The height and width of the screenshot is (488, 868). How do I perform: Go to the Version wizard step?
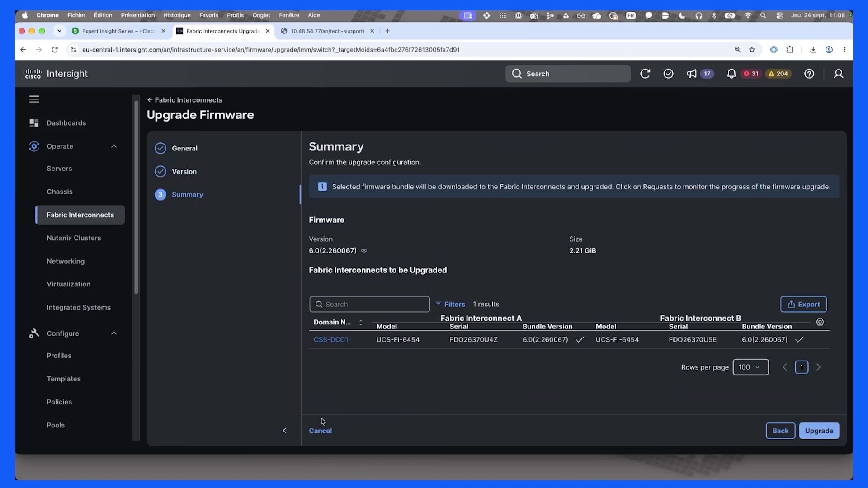tap(176, 172)
